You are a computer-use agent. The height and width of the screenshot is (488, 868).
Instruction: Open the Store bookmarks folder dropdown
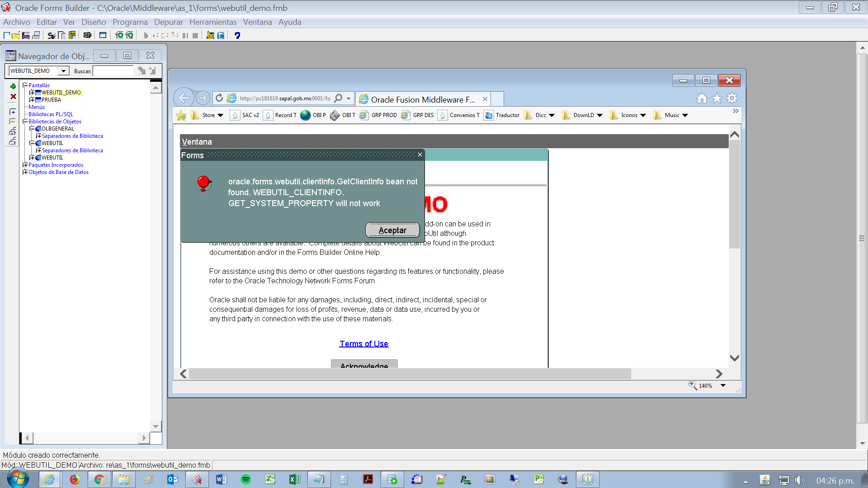point(220,115)
